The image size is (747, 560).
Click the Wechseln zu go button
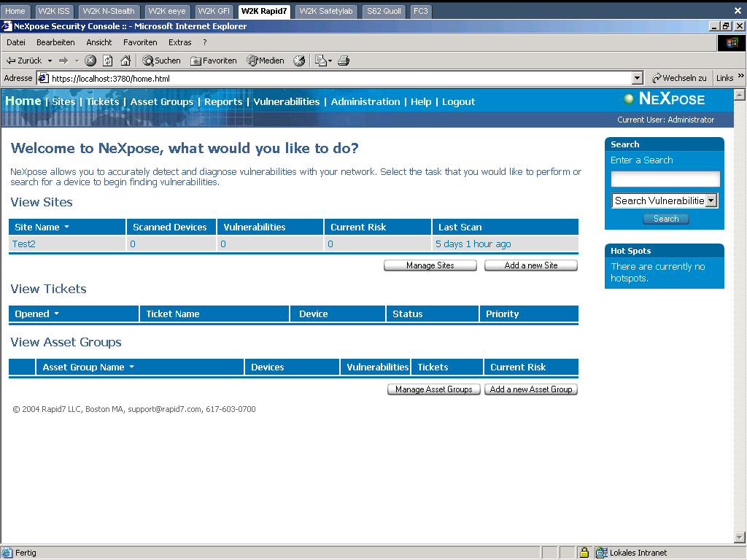(x=679, y=78)
